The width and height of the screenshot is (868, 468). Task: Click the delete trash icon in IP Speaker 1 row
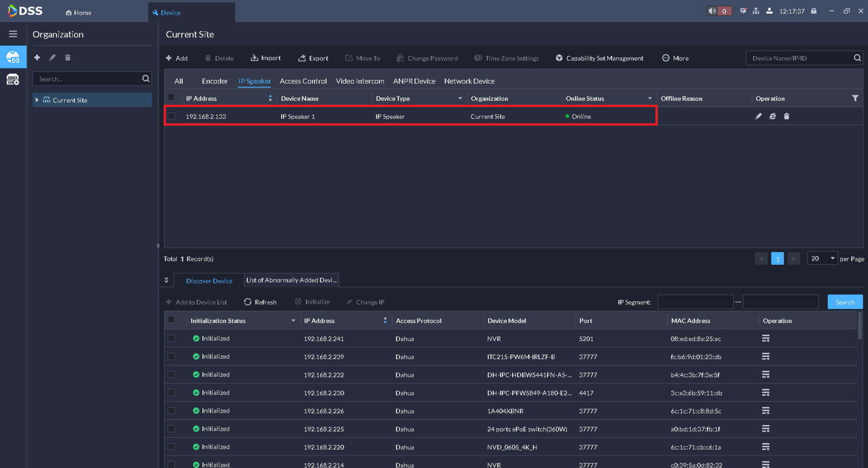pyautogui.click(x=787, y=116)
